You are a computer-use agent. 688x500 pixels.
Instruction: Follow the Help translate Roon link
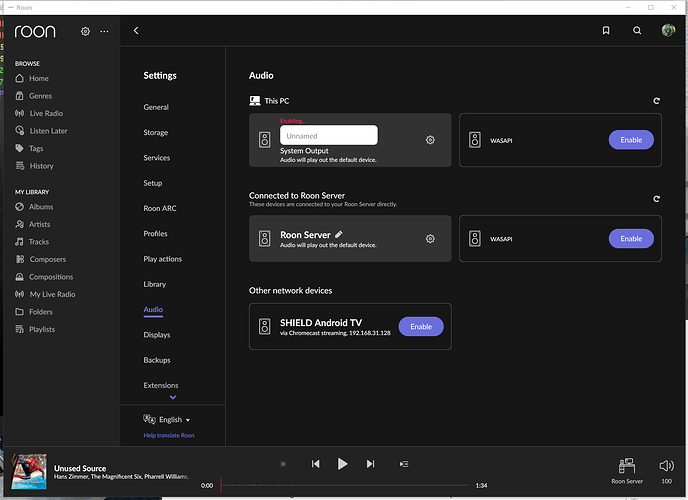tap(169, 436)
